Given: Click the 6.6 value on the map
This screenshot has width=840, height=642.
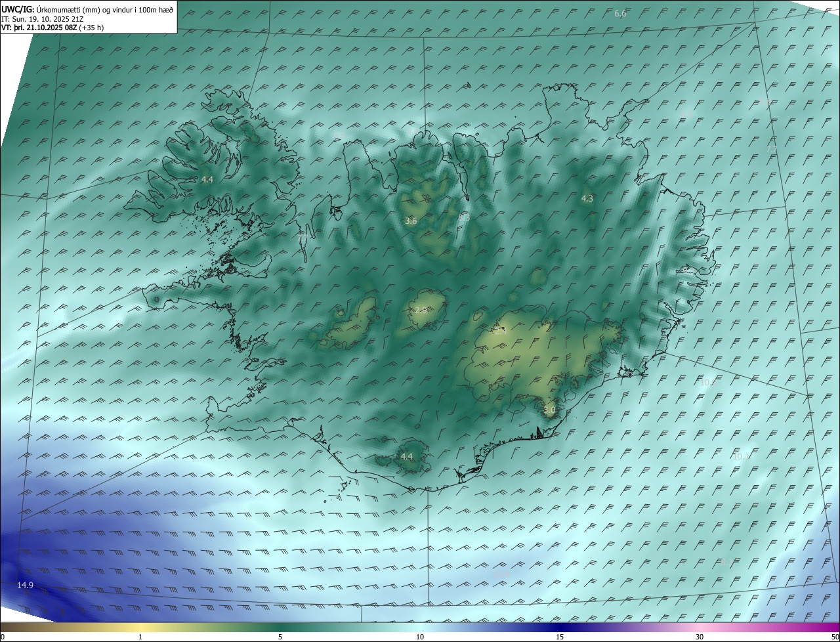Looking at the screenshot, I should coord(620,13).
